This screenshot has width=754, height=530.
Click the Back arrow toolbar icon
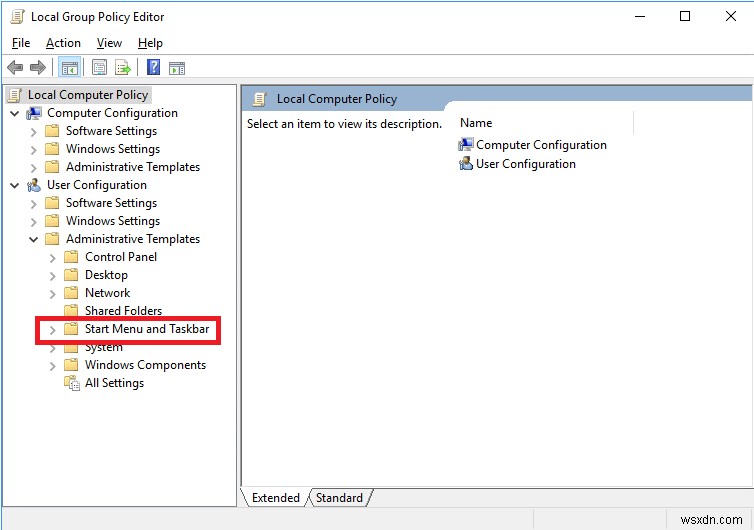[15, 68]
